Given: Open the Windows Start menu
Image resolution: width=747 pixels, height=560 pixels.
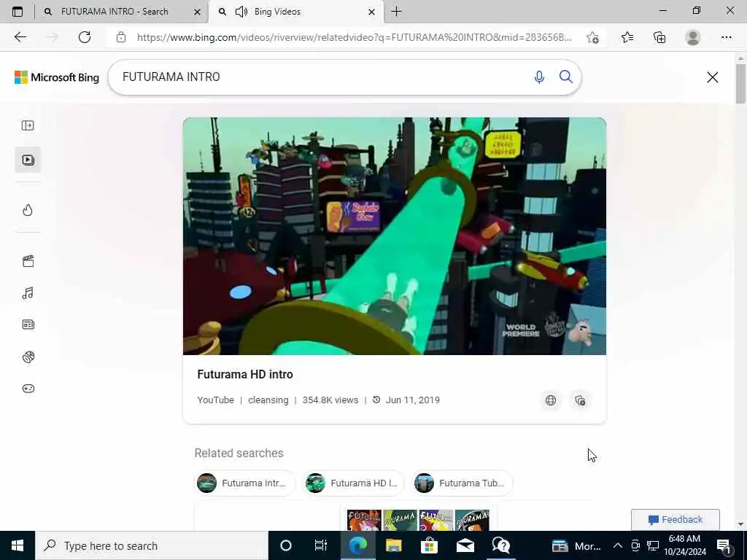Looking at the screenshot, I should click(18, 545).
